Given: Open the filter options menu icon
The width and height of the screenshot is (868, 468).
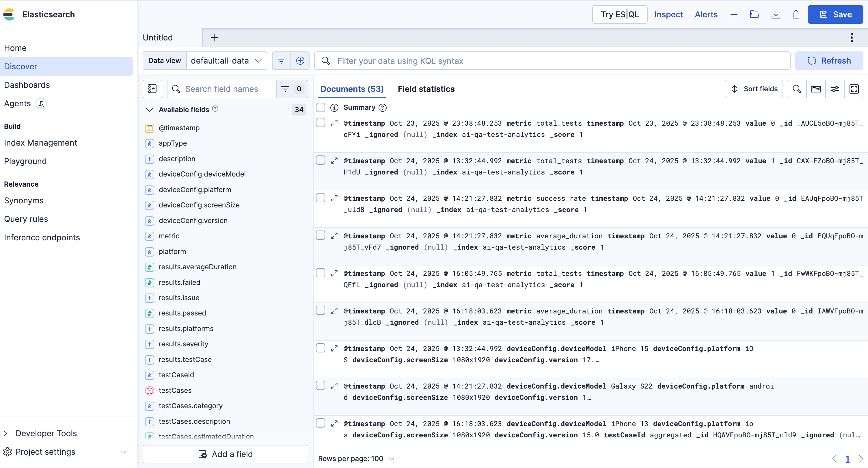Looking at the screenshot, I should (x=281, y=61).
